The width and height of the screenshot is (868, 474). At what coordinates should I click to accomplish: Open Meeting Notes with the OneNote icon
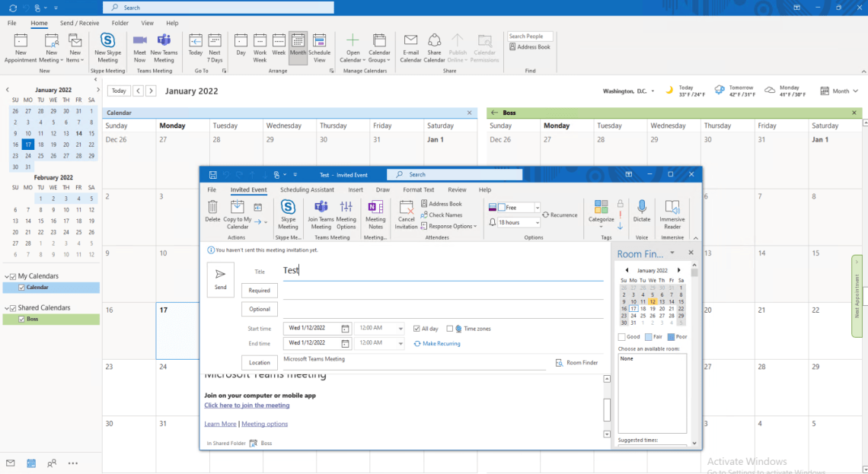click(x=375, y=214)
